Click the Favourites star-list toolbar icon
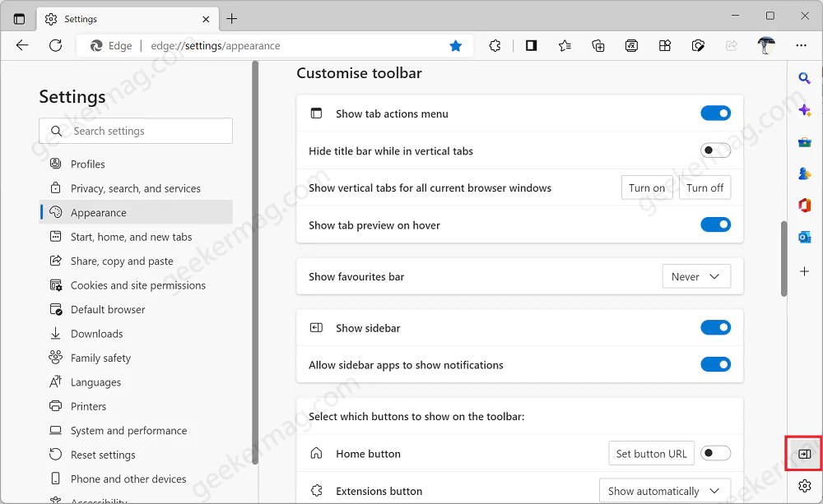 pos(565,46)
